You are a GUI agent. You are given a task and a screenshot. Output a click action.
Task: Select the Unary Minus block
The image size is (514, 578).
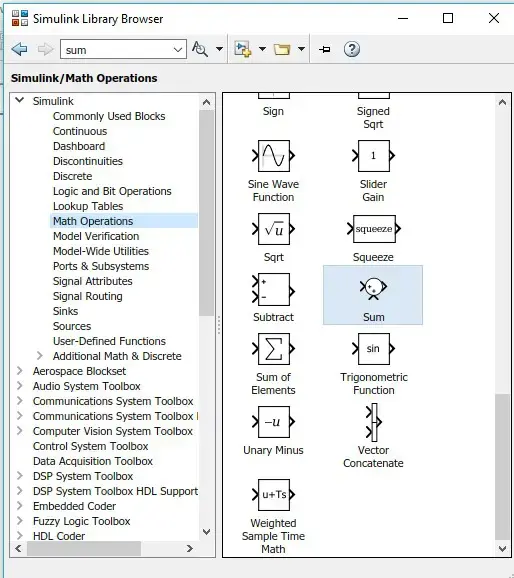pyautogui.click(x=273, y=422)
